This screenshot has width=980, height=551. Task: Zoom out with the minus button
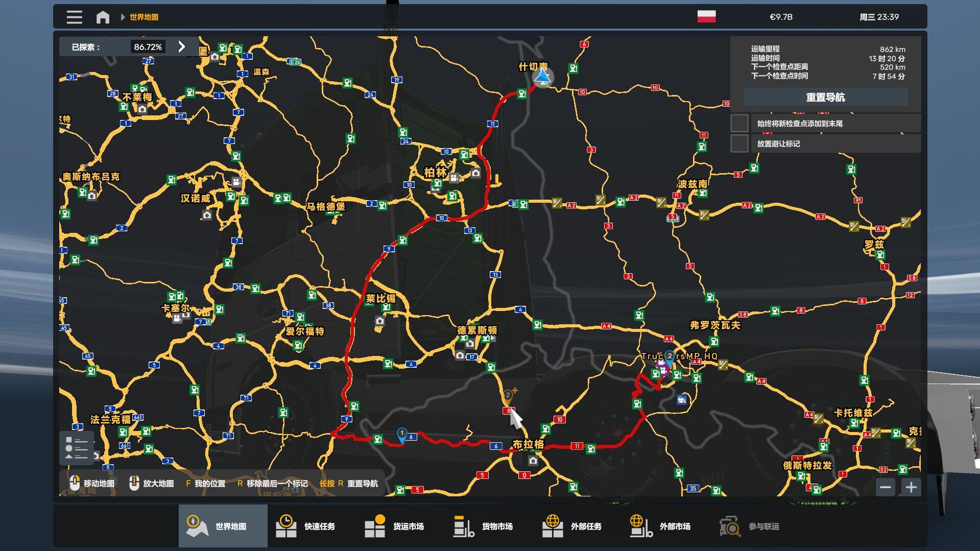coord(886,487)
